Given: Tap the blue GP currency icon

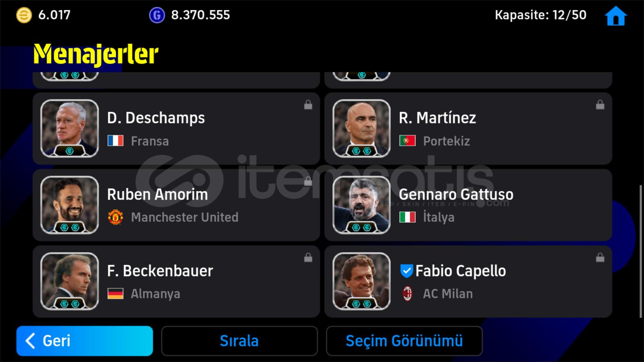Looking at the screenshot, I should tap(157, 15).
